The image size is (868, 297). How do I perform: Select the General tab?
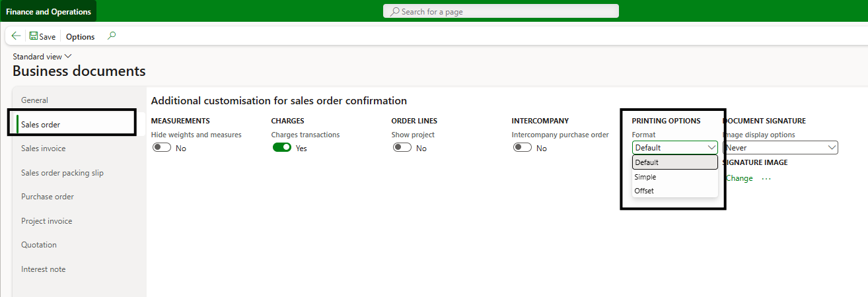coord(35,100)
